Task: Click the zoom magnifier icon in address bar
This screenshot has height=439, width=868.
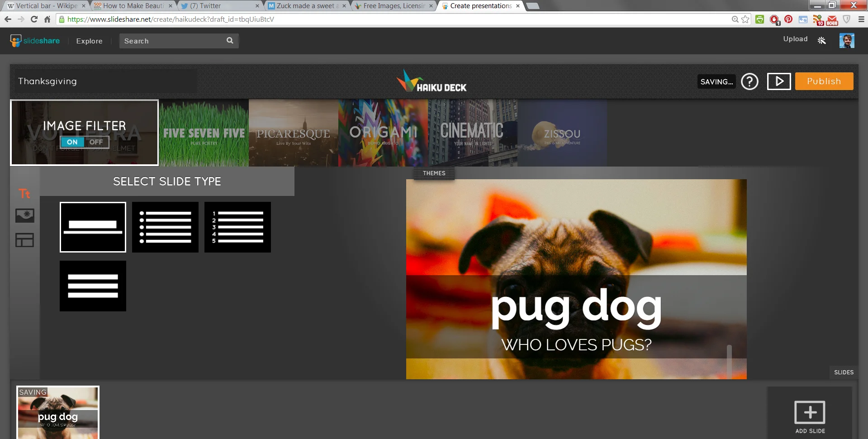Action: [735, 19]
